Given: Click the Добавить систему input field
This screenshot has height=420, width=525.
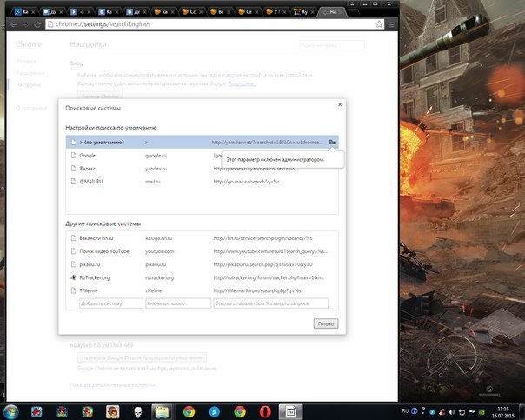Looking at the screenshot, I should pyautogui.click(x=111, y=303).
